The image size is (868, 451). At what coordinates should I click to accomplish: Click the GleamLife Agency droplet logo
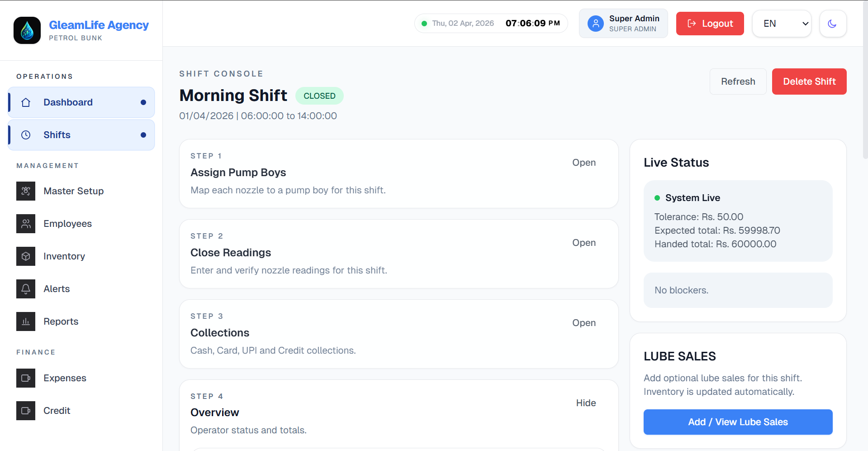[x=27, y=30]
